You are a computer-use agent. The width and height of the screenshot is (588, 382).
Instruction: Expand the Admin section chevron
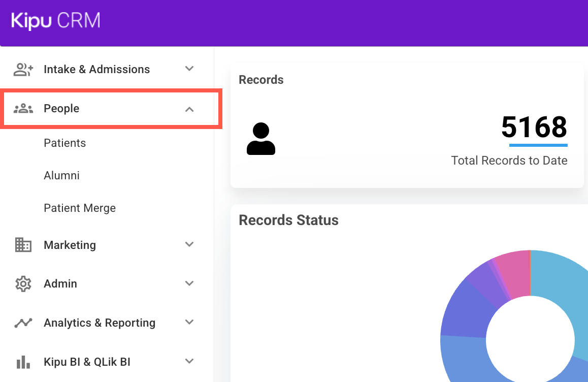tap(189, 283)
